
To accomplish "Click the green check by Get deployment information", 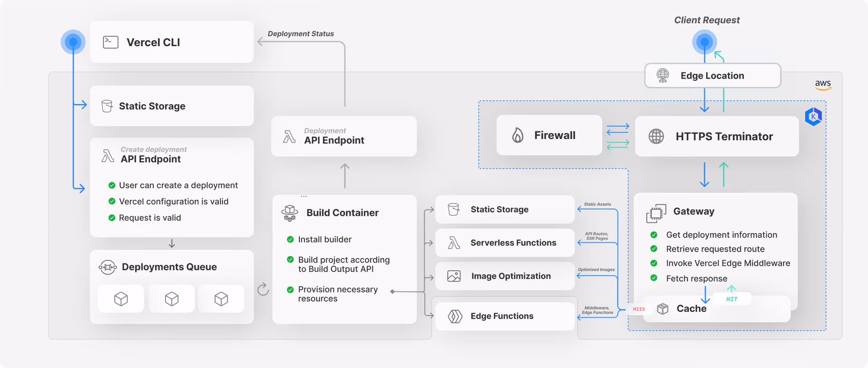I will [x=654, y=235].
